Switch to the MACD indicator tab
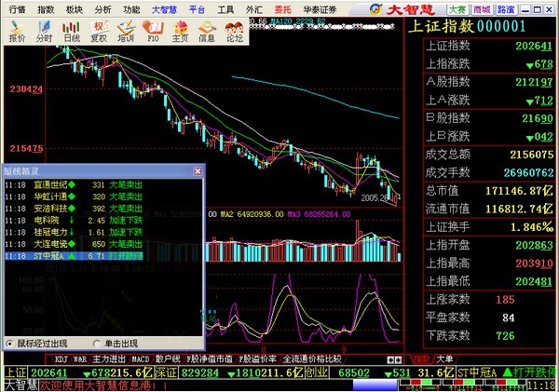 click(141, 359)
